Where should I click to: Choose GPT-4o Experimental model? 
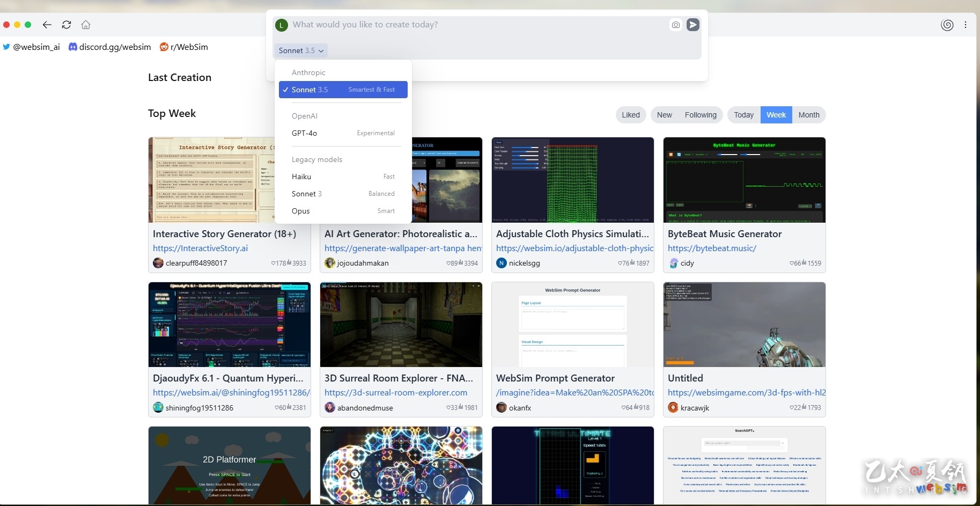coord(343,133)
